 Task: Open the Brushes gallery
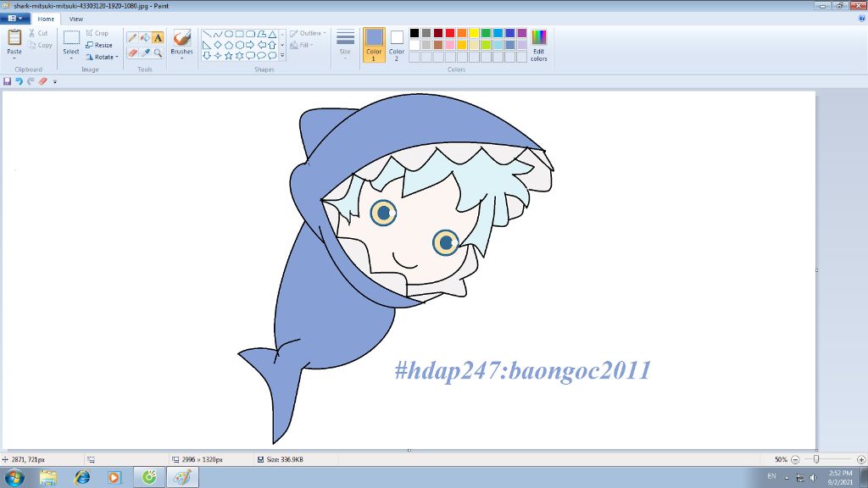181,44
